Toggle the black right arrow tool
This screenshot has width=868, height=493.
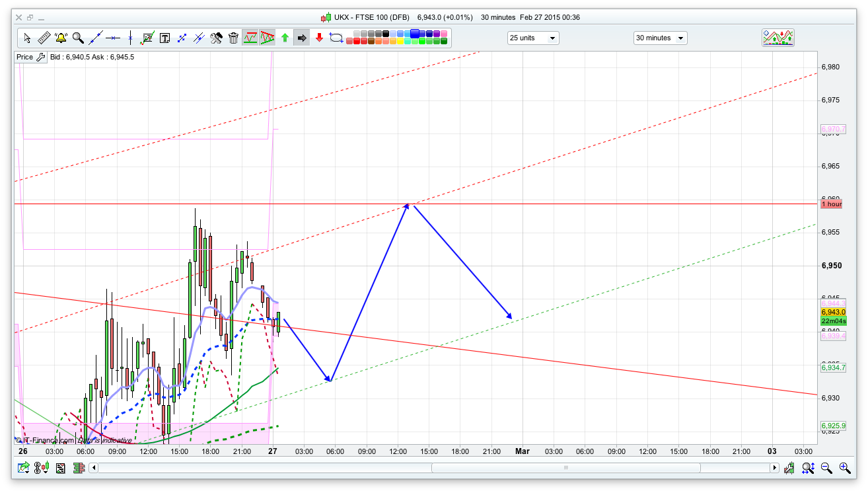(302, 38)
